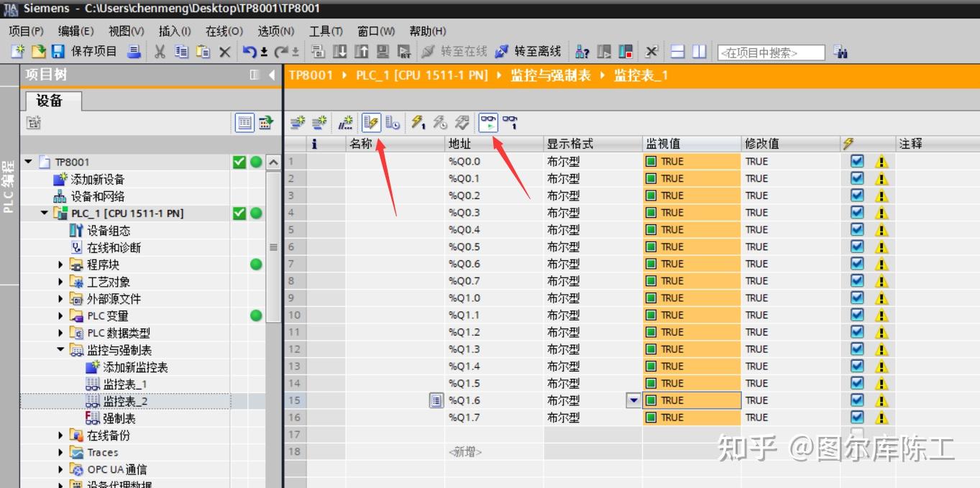Collapse the PLC_1 [CPU 1511-1 PN] node
The width and height of the screenshot is (980, 488).
coord(45,213)
